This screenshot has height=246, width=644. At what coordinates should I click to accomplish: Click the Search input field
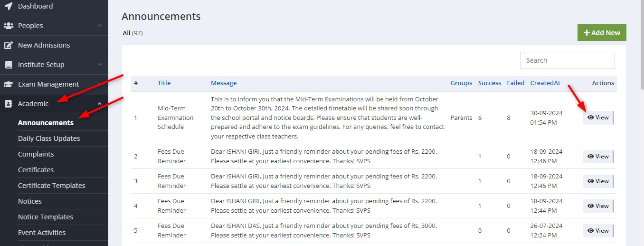[x=568, y=60]
